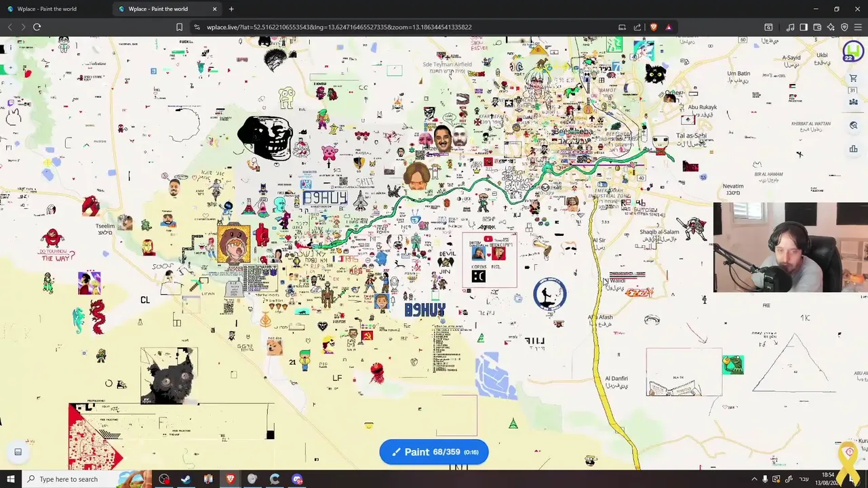
Task: Open the browser hamburger main menu
Action: coord(858,27)
